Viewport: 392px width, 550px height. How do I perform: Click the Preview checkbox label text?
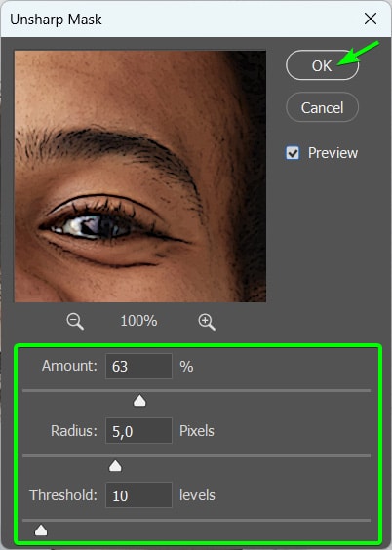coord(333,153)
